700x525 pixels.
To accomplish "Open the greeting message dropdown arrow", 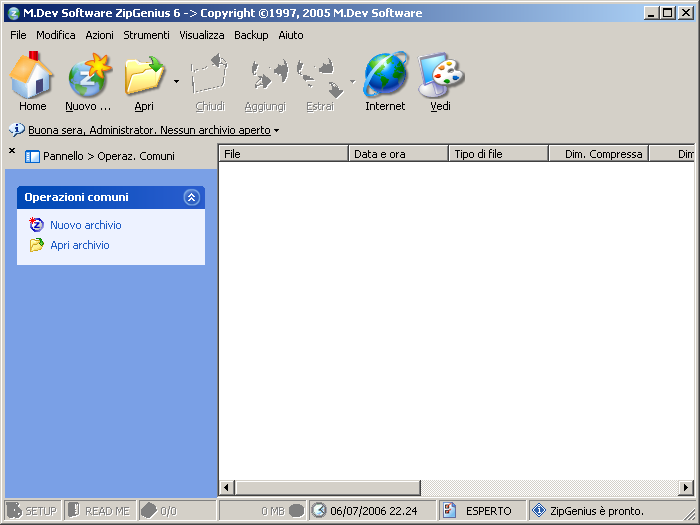I will (276, 130).
